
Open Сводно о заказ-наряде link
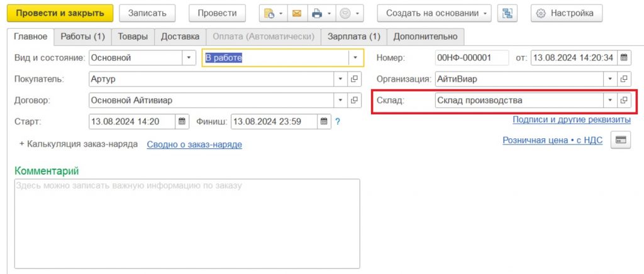194,145
